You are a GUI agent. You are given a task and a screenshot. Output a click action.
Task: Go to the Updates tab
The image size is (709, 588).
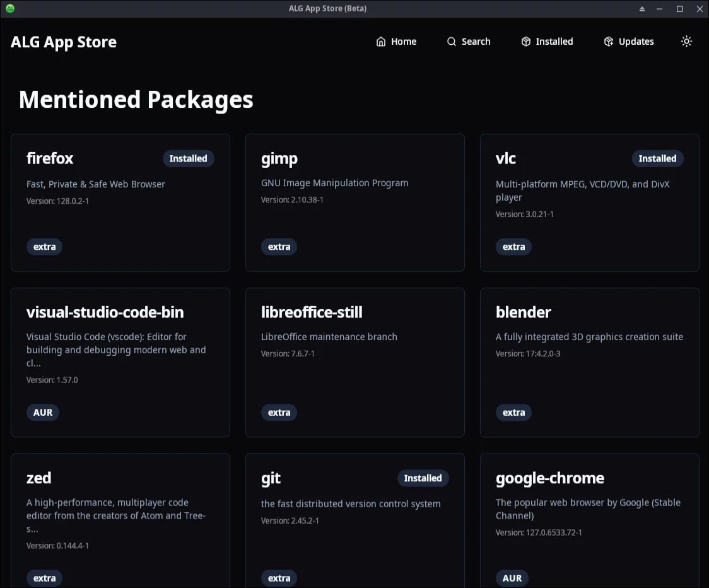click(x=628, y=42)
